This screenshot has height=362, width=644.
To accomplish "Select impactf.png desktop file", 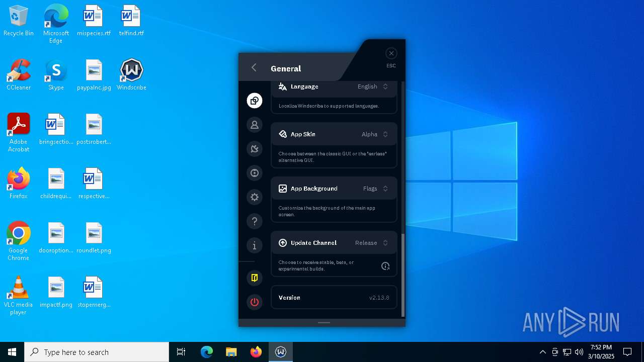I will click(56, 293).
